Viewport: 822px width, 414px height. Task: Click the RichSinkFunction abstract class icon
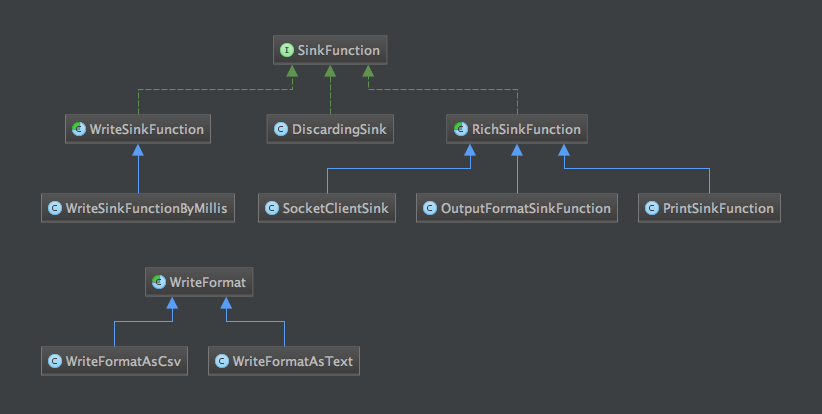pyautogui.click(x=460, y=129)
